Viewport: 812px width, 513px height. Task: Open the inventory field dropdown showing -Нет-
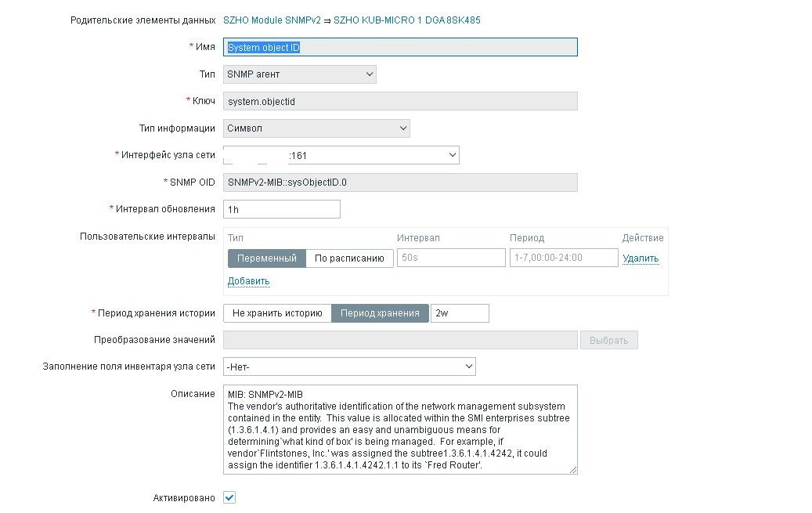[x=349, y=367]
